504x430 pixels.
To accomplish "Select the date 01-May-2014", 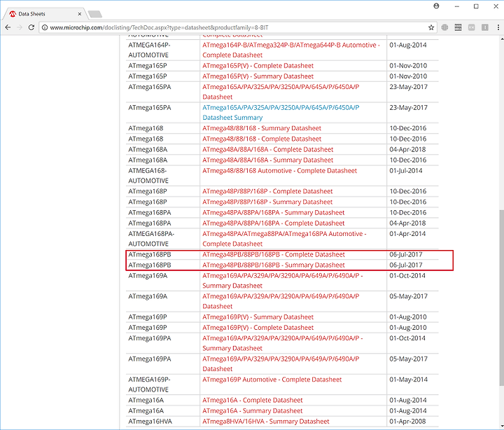I will 408,380.
